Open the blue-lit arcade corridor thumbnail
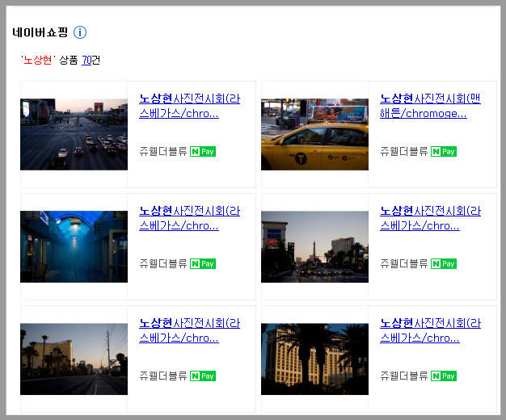The width and height of the screenshot is (506, 420). [74, 247]
